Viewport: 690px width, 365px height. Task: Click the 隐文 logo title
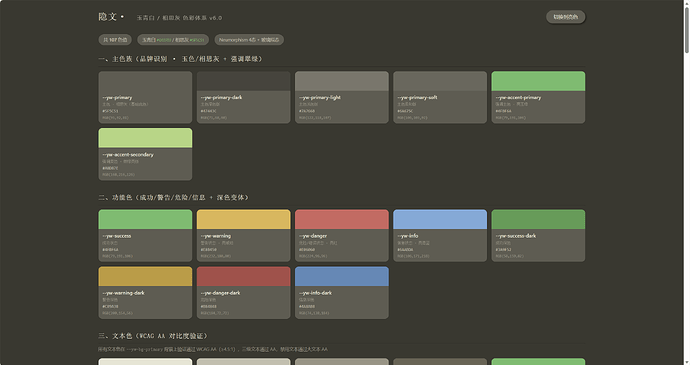pos(107,17)
